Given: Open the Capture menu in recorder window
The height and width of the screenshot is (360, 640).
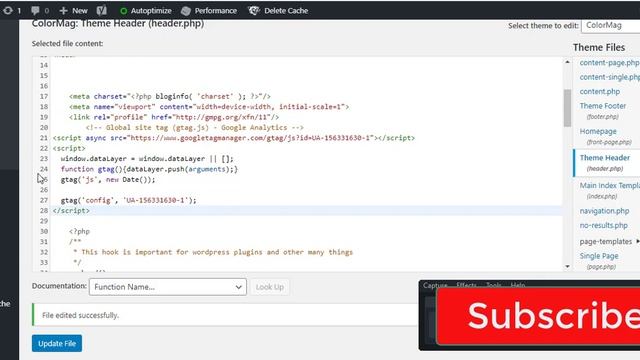Looking at the screenshot, I should click(435, 285).
